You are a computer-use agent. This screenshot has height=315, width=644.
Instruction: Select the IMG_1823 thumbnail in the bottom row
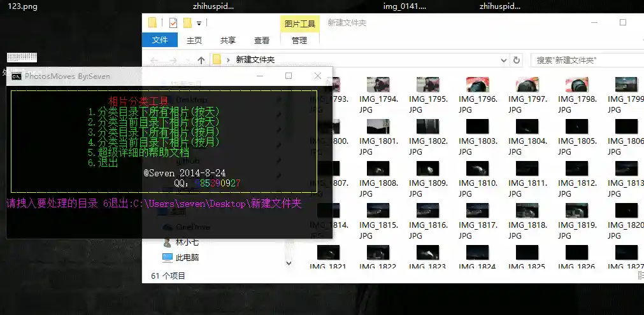coord(428,252)
